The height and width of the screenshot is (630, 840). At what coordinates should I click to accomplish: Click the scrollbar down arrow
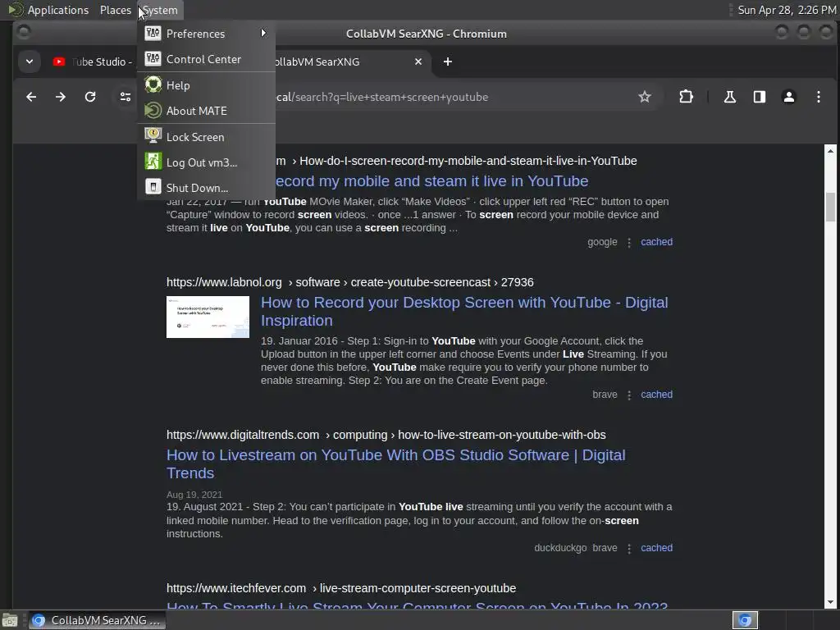coord(830,602)
